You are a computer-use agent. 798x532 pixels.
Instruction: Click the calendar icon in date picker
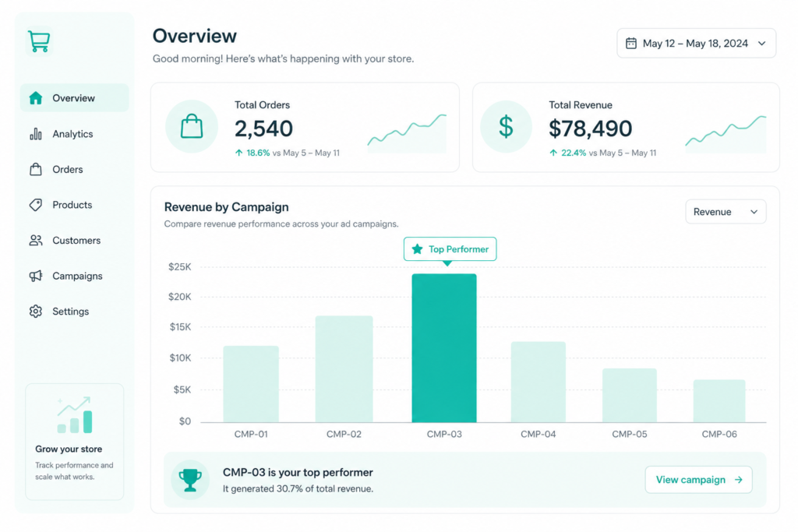point(631,44)
